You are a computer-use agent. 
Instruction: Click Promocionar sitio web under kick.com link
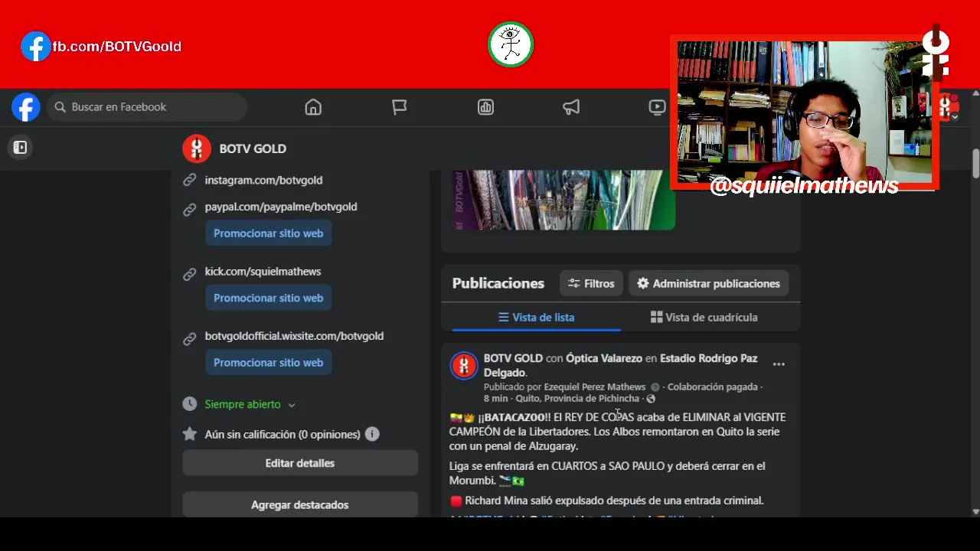click(x=268, y=298)
